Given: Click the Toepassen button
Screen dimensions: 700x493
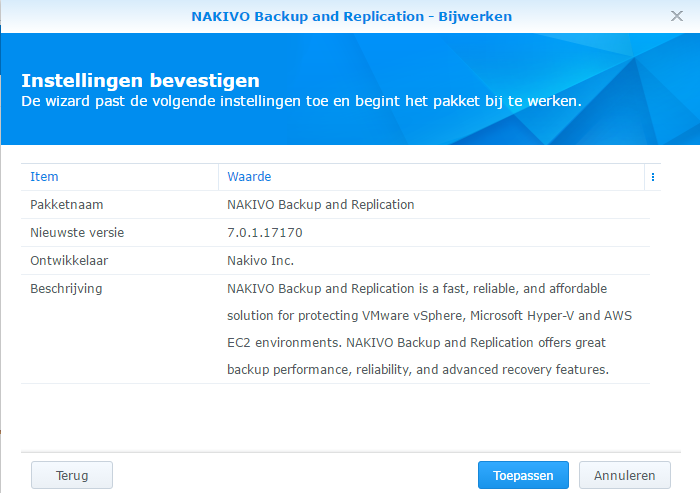Looking at the screenshot, I should coord(523,475).
